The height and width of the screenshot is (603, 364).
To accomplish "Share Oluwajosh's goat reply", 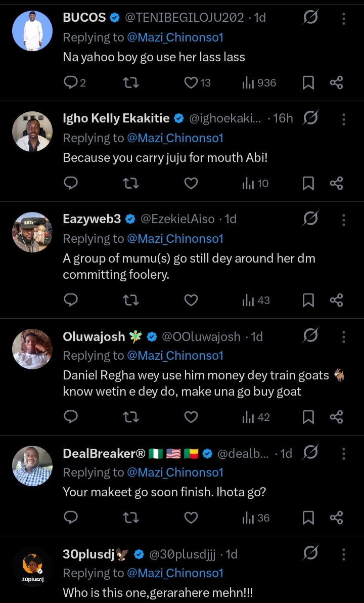I will point(337,417).
